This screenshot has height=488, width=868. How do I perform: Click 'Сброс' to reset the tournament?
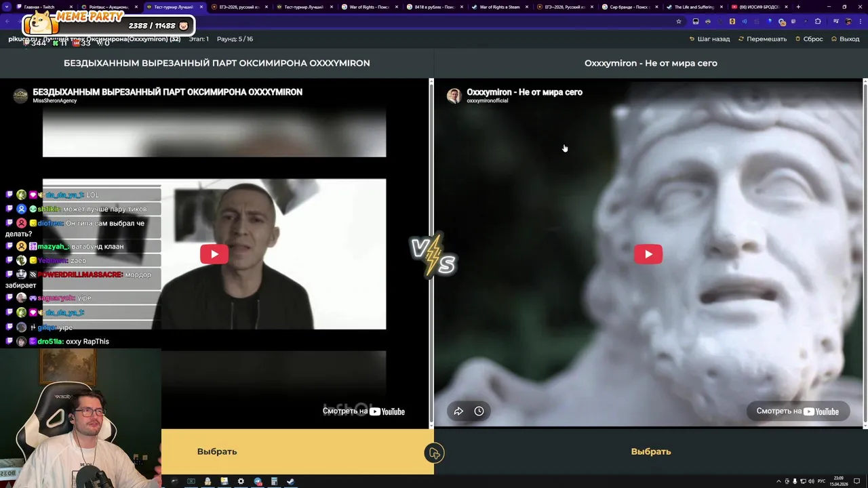(809, 39)
